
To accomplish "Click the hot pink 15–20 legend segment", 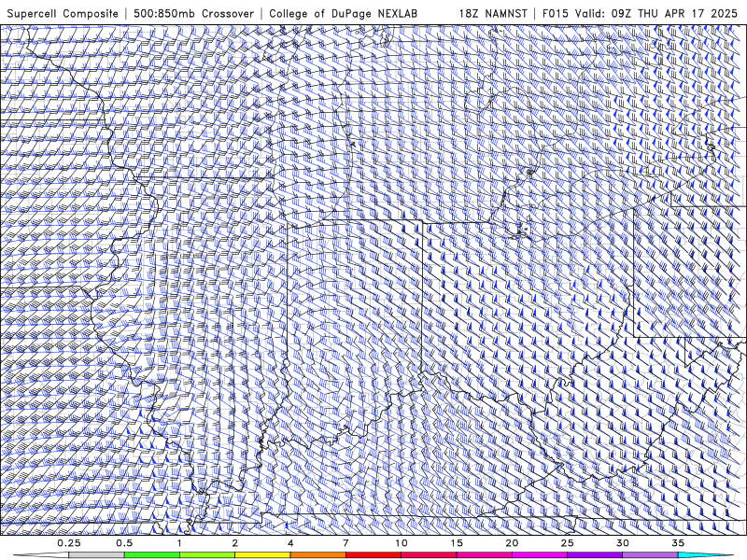I will pyautogui.click(x=484, y=555).
